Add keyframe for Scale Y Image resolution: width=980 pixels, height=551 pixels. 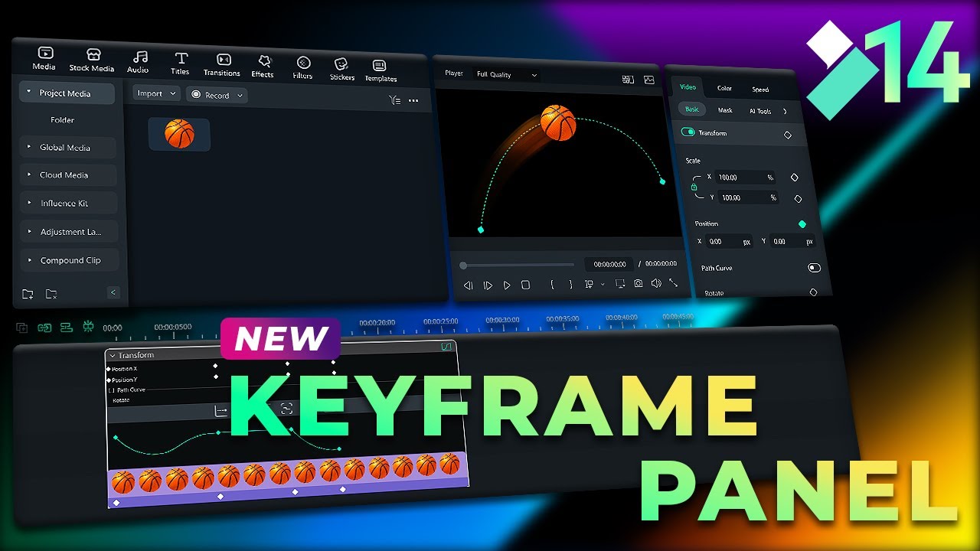(798, 199)
